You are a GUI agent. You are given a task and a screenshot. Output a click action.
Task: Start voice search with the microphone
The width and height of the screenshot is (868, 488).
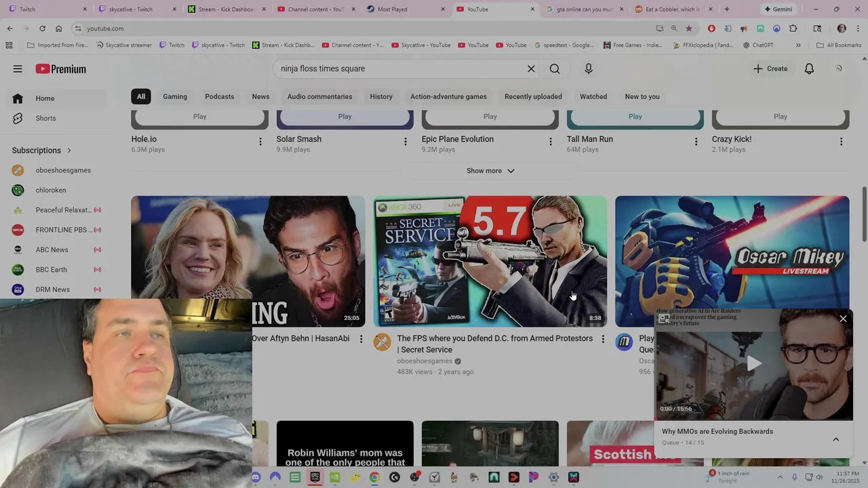589,68
